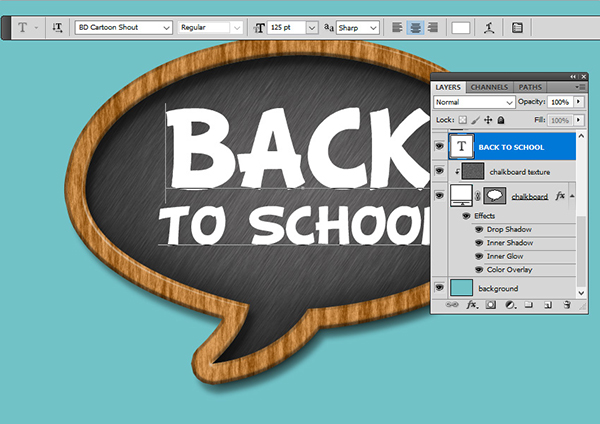Open the font family dropdown BD Cartoon Shout

[121, 29]
